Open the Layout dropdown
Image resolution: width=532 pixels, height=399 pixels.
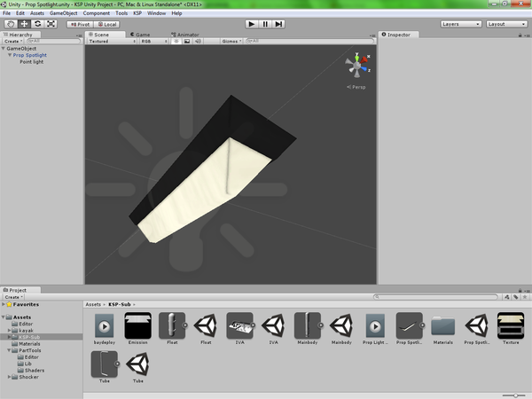tap(506, 24)
